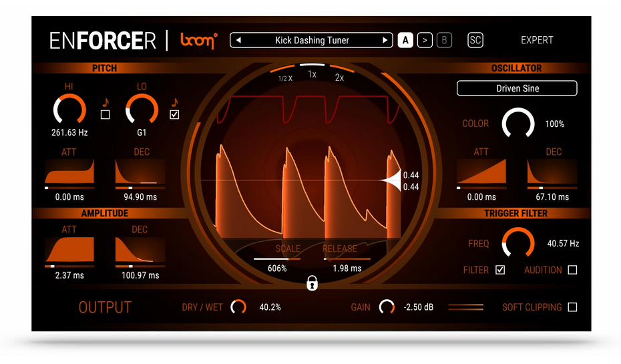Disable note mode checkbox for LO pitch
This screenshot has width=621, height=364.
[x=174, y=115]
